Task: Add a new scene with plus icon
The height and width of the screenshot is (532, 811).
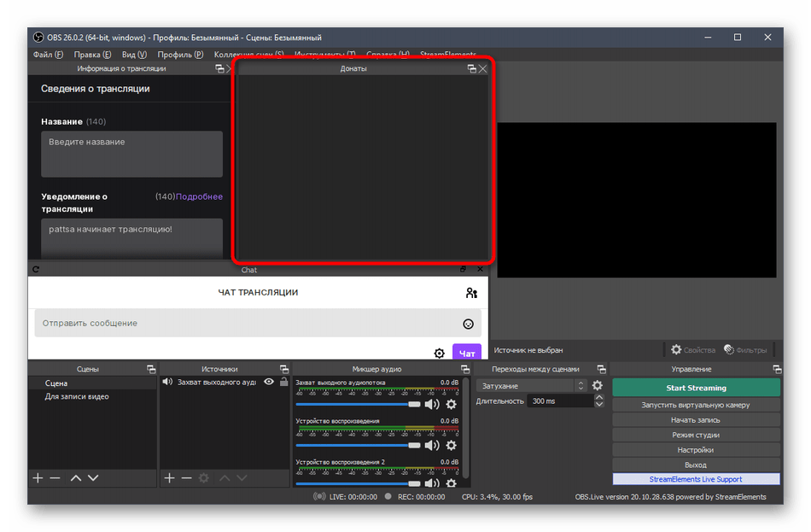Action: click(x=38, y=478)
